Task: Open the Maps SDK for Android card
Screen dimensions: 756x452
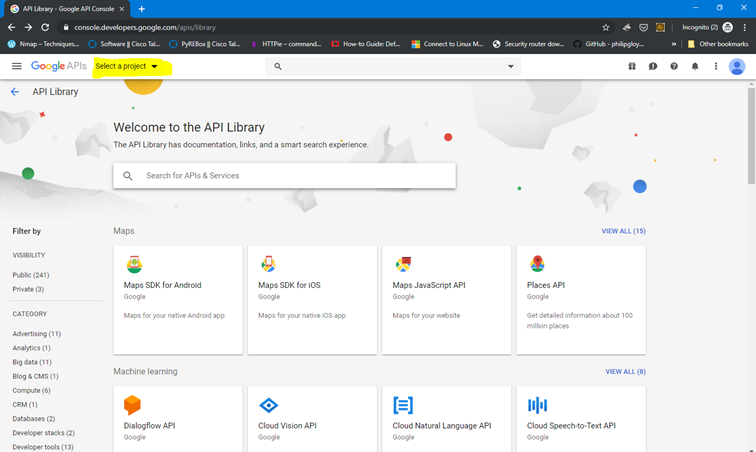Action: (178, 300)
